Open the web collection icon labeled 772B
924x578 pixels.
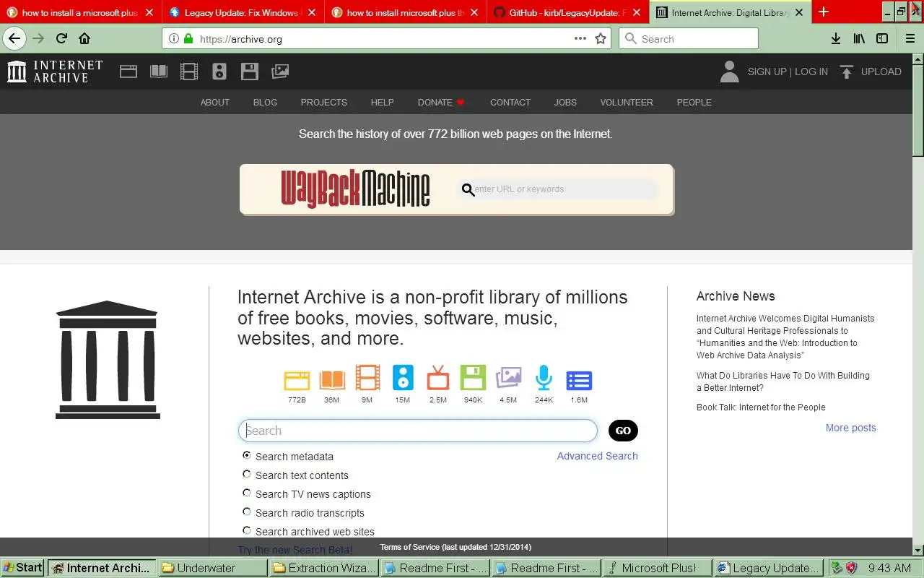coord(297,379)
